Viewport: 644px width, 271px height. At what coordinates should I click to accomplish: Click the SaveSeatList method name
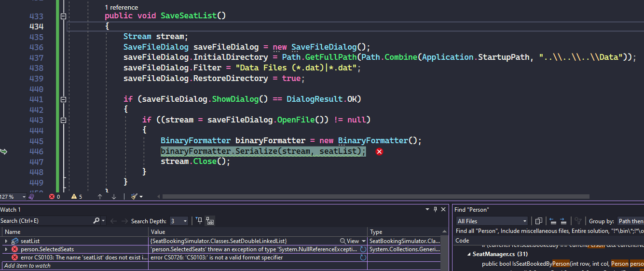click(189, 15)
